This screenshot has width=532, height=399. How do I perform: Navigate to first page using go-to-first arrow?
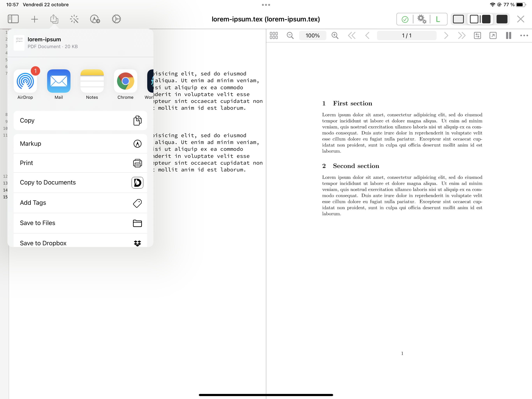(x=352, y=35)
